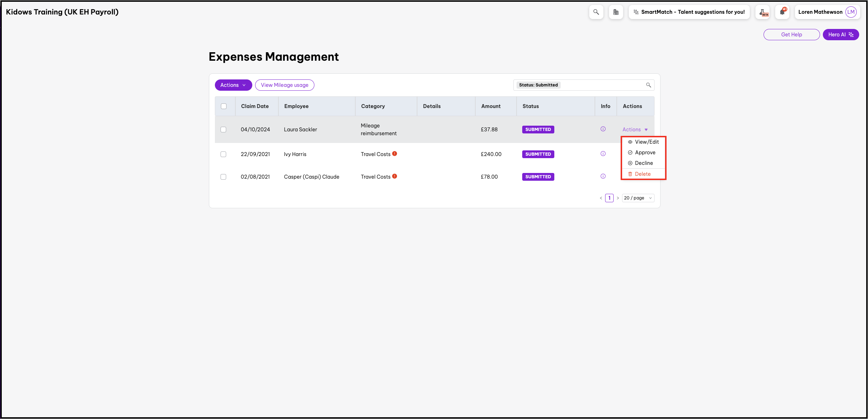Choose Approve from the row actions menu
Viewport: 868px width, 419px height.
(x=645, y=152)
